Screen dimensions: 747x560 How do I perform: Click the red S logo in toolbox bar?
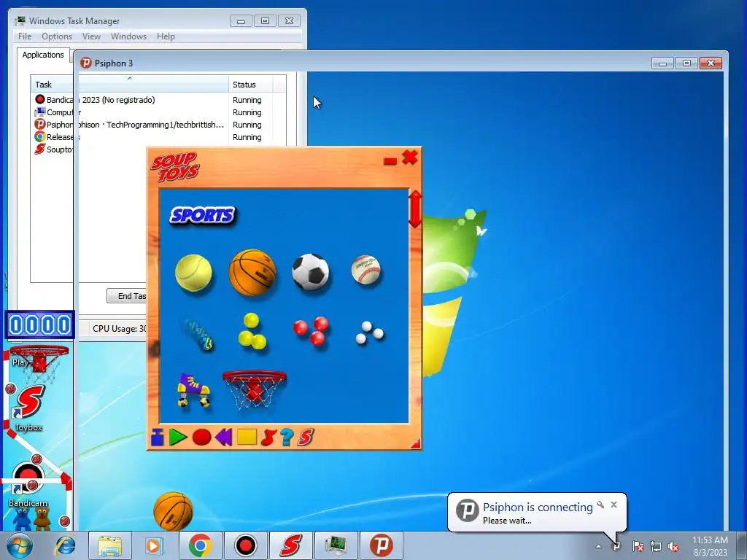306,437
